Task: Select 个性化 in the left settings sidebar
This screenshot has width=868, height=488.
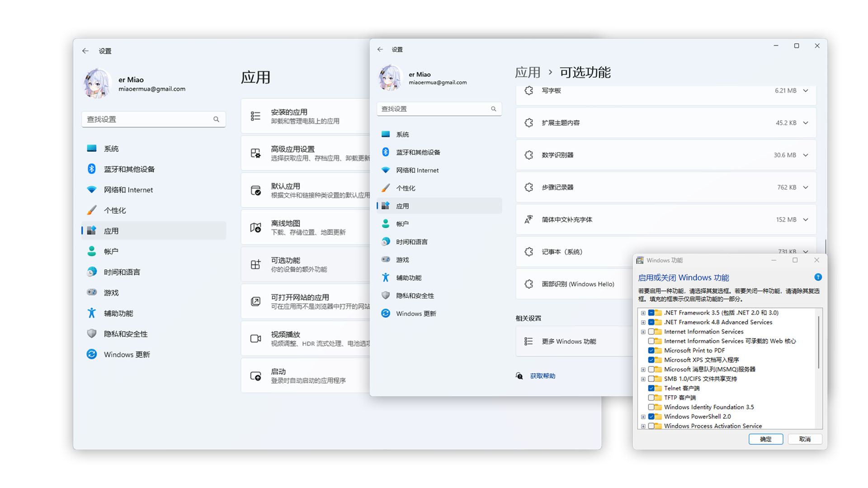Action: (115, 210)
